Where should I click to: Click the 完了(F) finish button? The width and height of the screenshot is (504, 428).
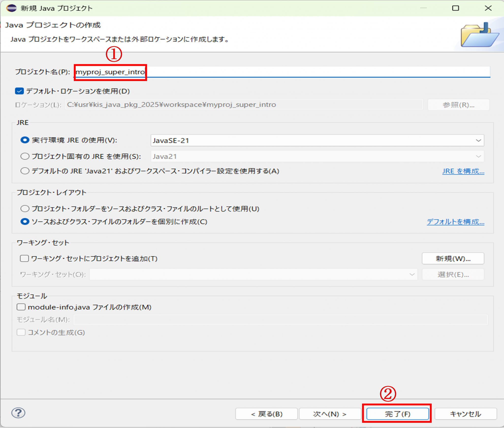pos(397,414)
